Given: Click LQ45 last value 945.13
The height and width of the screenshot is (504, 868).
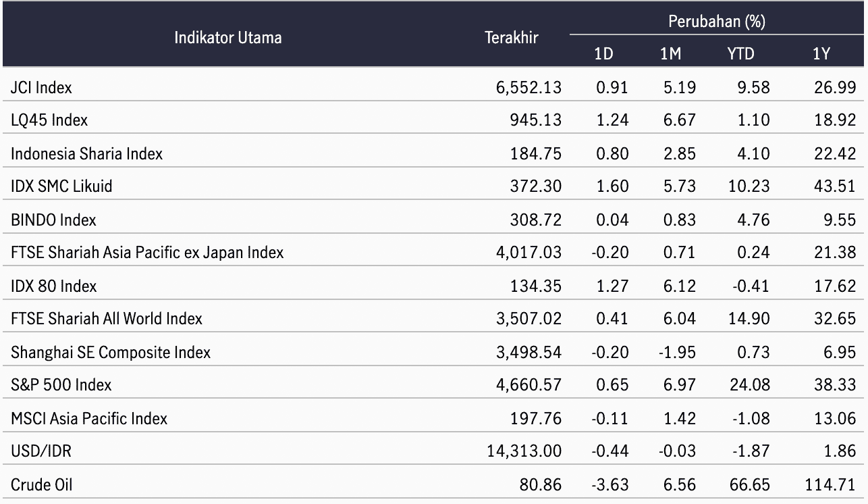Looking at the screenshot, I should tap(537, 120).
